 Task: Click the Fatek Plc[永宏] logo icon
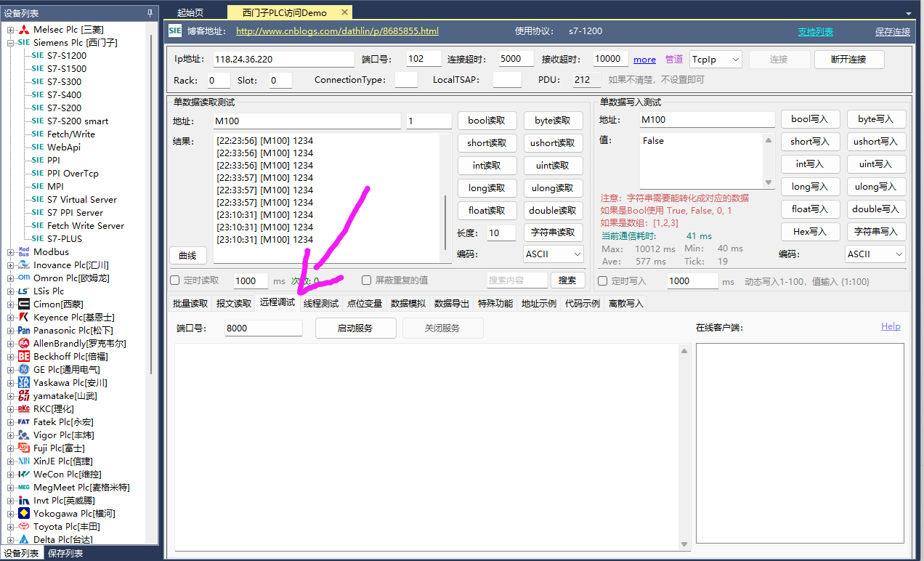pyautogui.click(x=24, y=422)
